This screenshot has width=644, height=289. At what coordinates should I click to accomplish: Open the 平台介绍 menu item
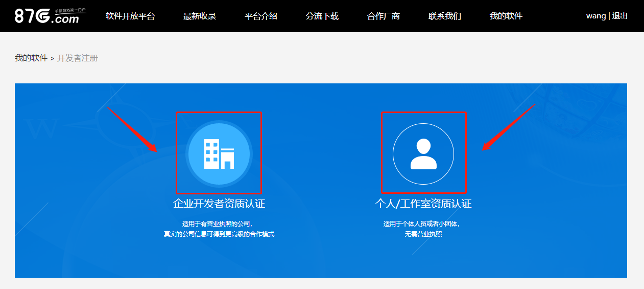[261, 16]
